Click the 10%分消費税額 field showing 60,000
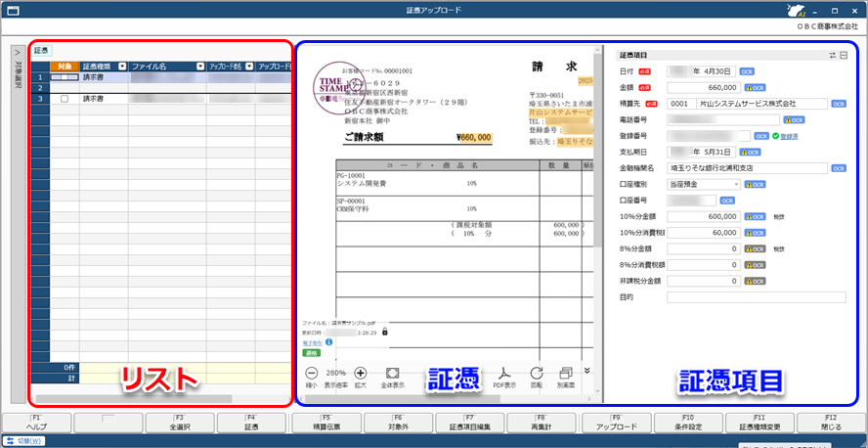 pyautogui.click(x=704, y=233)
